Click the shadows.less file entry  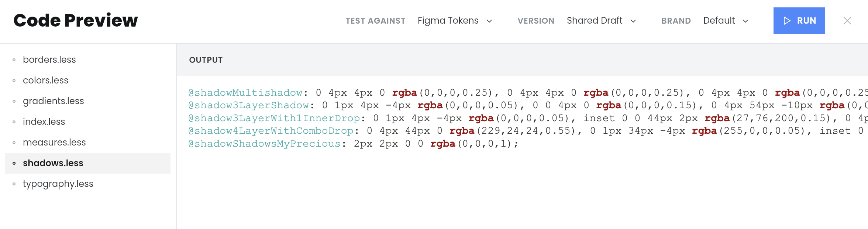(x=53, y=163)
